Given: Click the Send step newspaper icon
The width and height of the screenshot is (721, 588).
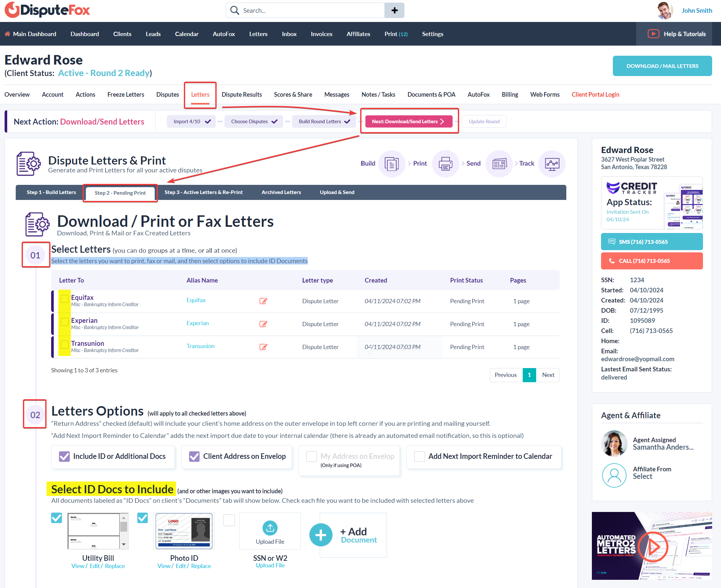Looking at the screenshot, I should pos(499,164).
